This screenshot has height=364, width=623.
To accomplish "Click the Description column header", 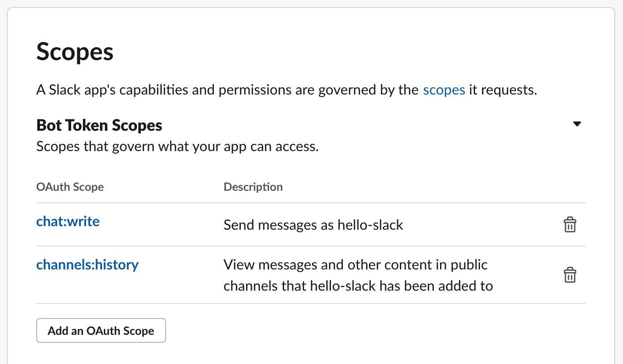I will pyautogui.click(x=253, y=187).
